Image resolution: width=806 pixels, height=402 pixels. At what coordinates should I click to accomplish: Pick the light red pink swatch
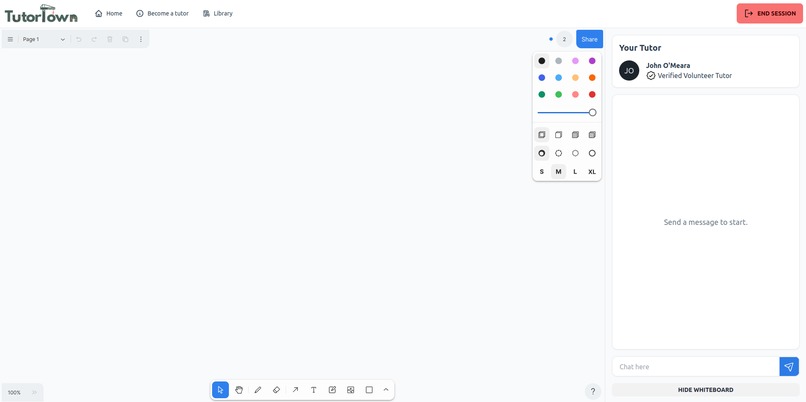[575, 95]
